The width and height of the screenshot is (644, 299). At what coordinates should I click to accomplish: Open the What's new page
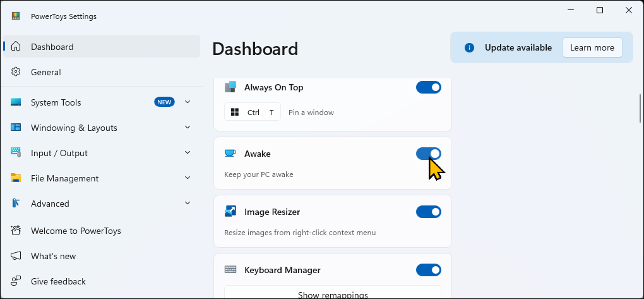[x=102, y=256]
